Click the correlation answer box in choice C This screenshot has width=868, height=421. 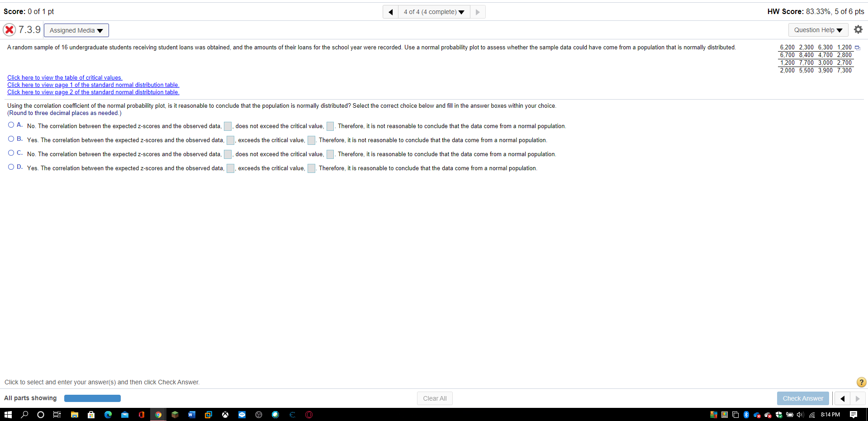(x=228, y=154)
